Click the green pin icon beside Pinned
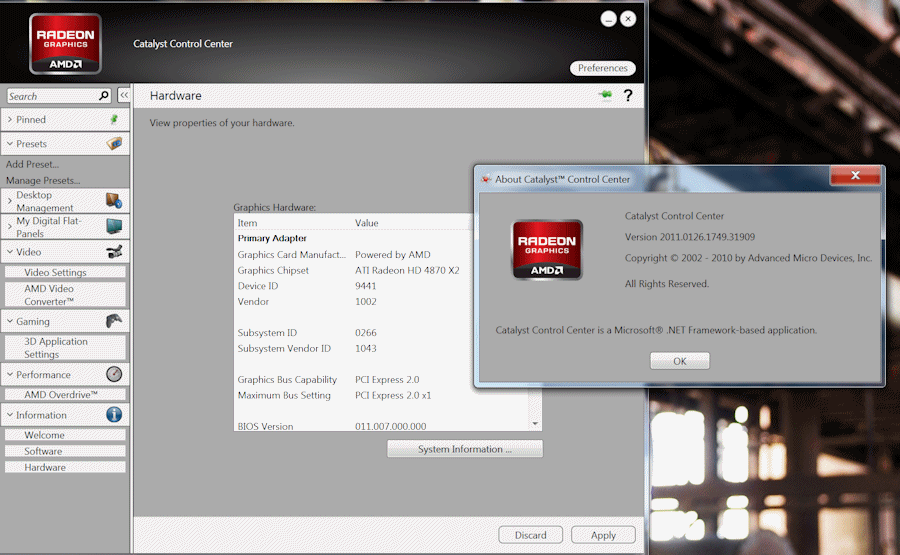The height and width of the screenshot is (555, 900). click(x=114, y=119)
